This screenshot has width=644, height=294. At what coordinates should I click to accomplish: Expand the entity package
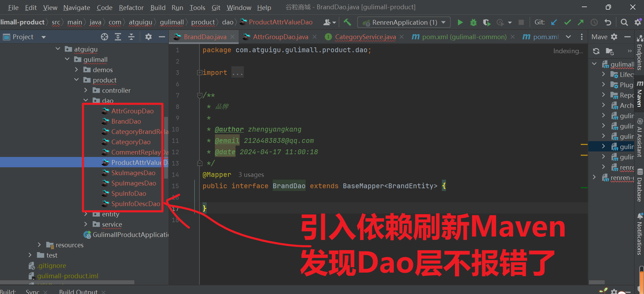point(86,214)
